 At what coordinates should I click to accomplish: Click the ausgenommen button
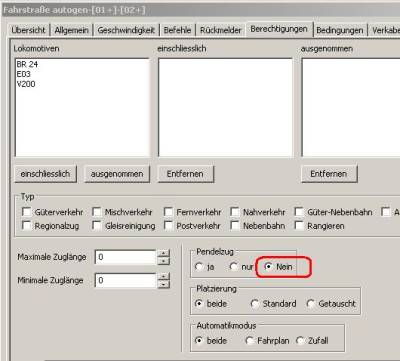click(117, 174)
